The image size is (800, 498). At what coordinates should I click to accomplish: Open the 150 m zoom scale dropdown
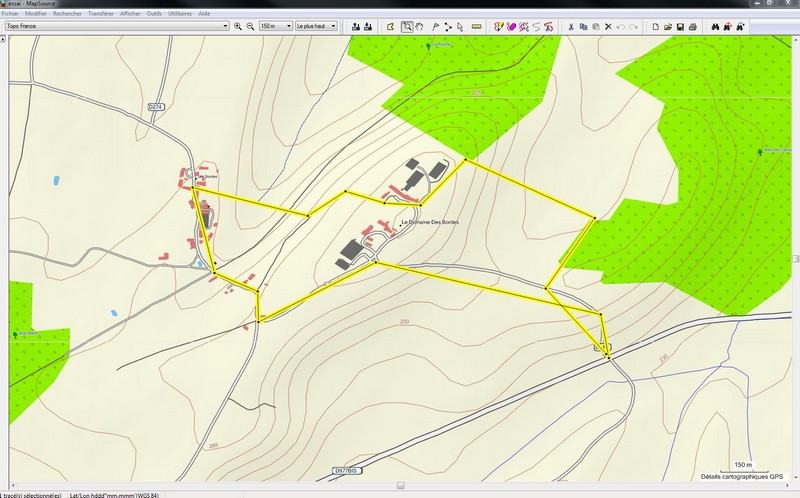click(x=276, y=26)
